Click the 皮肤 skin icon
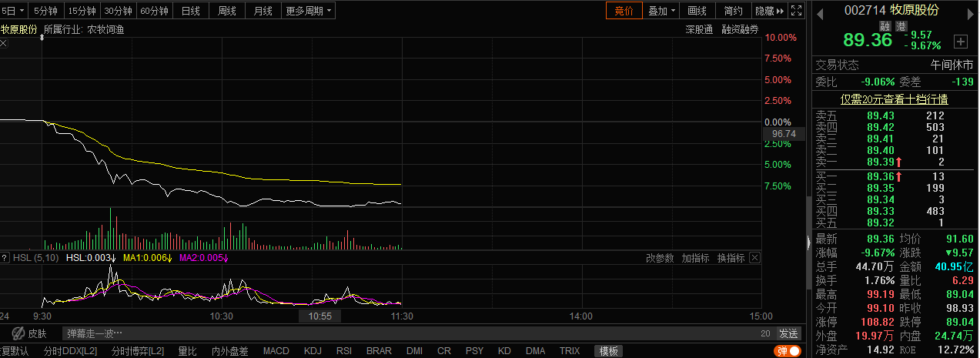This screenshot has width=980, height=358. 31,333
